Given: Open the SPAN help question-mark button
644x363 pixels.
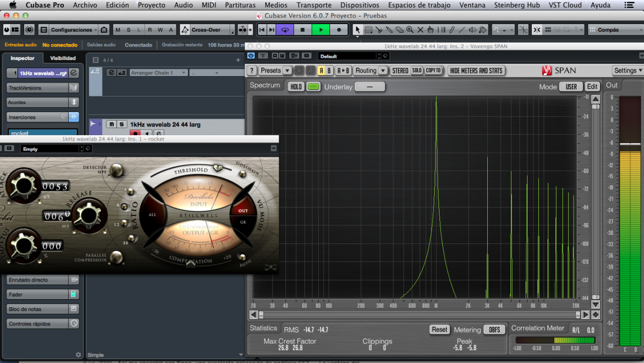Looking at the screenshot, I should tap(252, 70).
